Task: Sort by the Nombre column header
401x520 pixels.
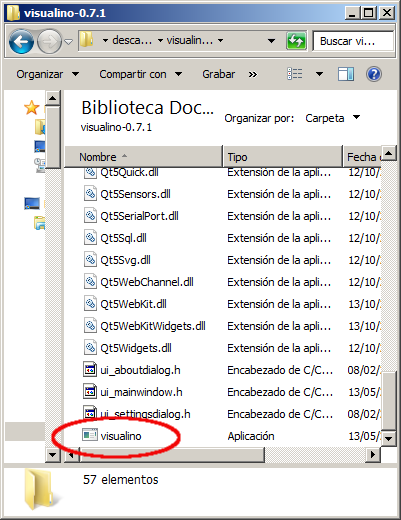Action: (143, 157)
